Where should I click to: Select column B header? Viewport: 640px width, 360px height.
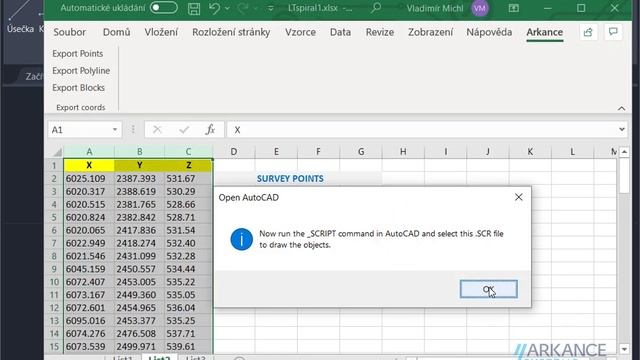(x=140, y=152)
